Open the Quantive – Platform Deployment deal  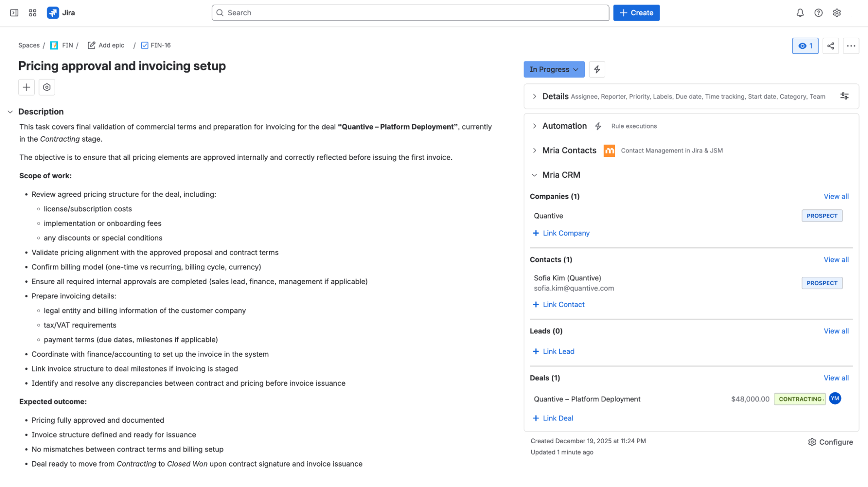pos(587,399)
